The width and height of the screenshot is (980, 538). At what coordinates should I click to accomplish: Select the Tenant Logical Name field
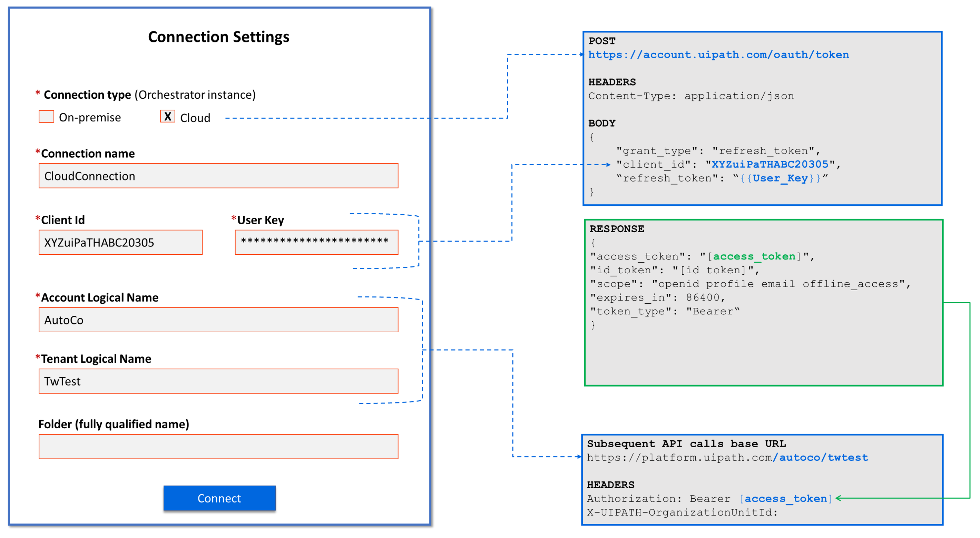tap(218, 381)
